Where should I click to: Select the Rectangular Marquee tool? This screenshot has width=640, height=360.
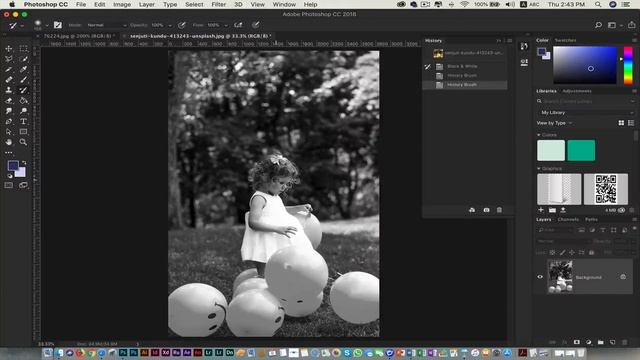23,49
